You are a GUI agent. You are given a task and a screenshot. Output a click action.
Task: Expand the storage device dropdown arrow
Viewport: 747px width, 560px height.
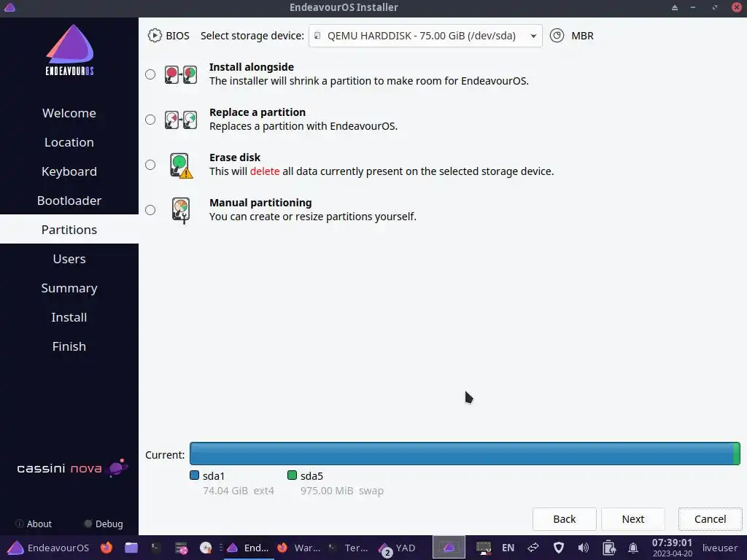click(x=533, y=36)
